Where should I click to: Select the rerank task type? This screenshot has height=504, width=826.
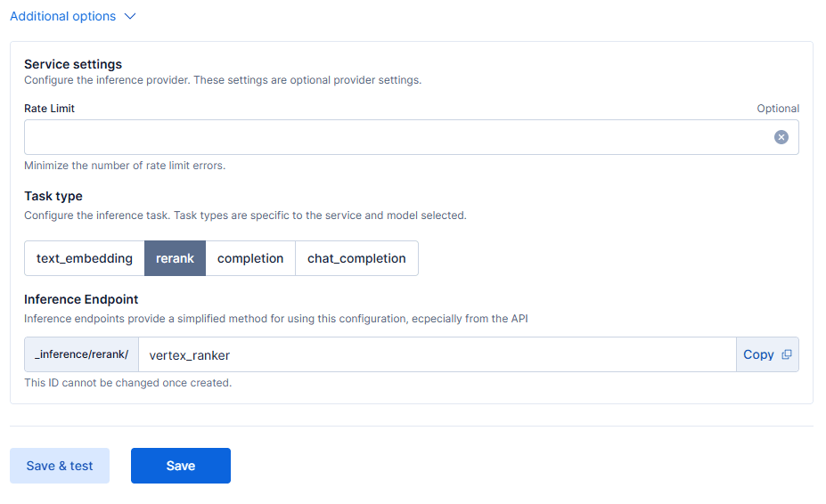[175, 258]
